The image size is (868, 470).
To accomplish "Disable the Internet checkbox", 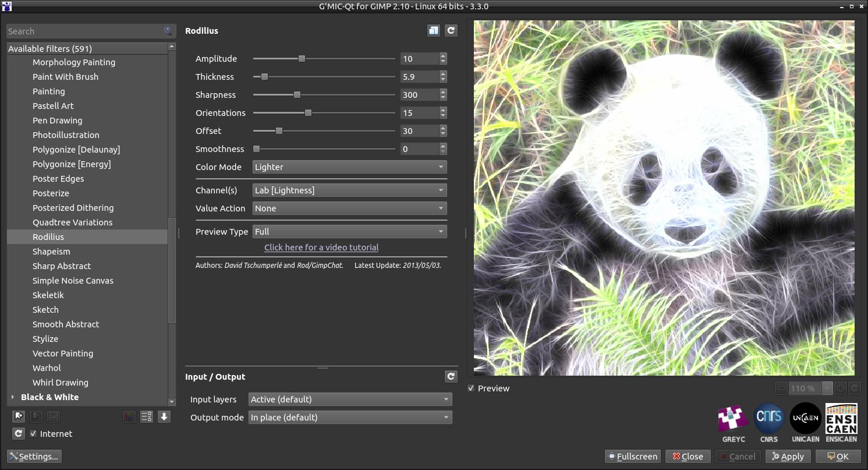I will tap(33, 434).
